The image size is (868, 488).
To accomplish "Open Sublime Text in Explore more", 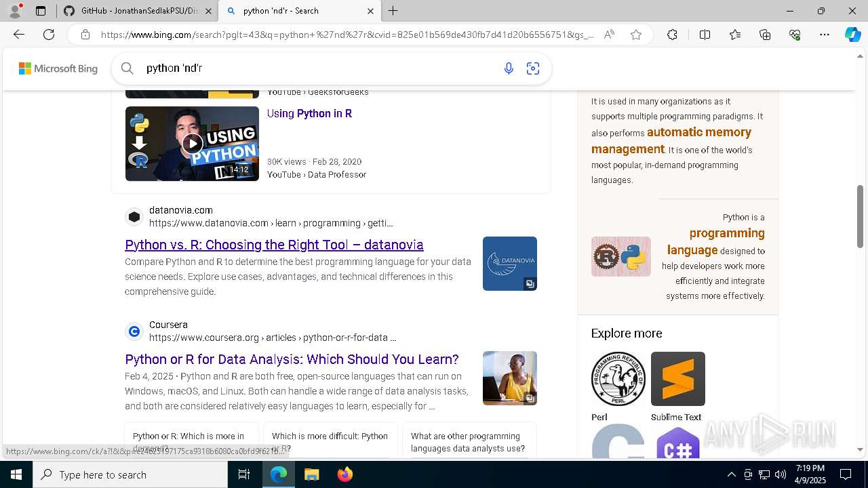I will click(x=677, y=386).
